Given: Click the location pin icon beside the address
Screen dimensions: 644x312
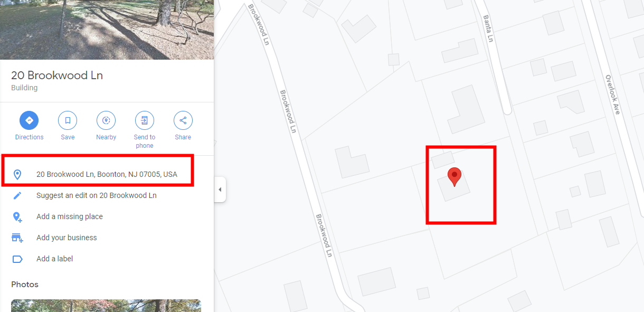Looking at the screenshot, I should tap(17, 174).
